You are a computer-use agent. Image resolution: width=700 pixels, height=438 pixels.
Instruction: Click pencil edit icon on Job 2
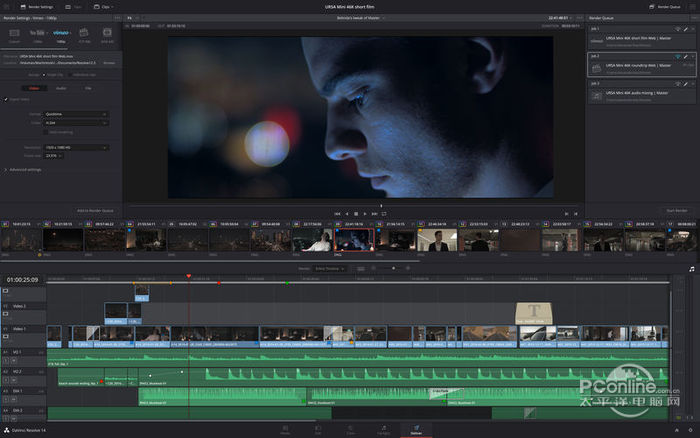[686, 57]
